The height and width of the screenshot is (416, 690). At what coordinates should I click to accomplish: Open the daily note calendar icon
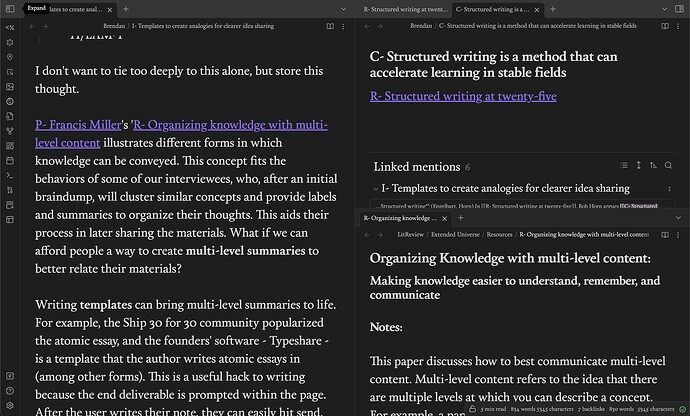coord(10,160)
